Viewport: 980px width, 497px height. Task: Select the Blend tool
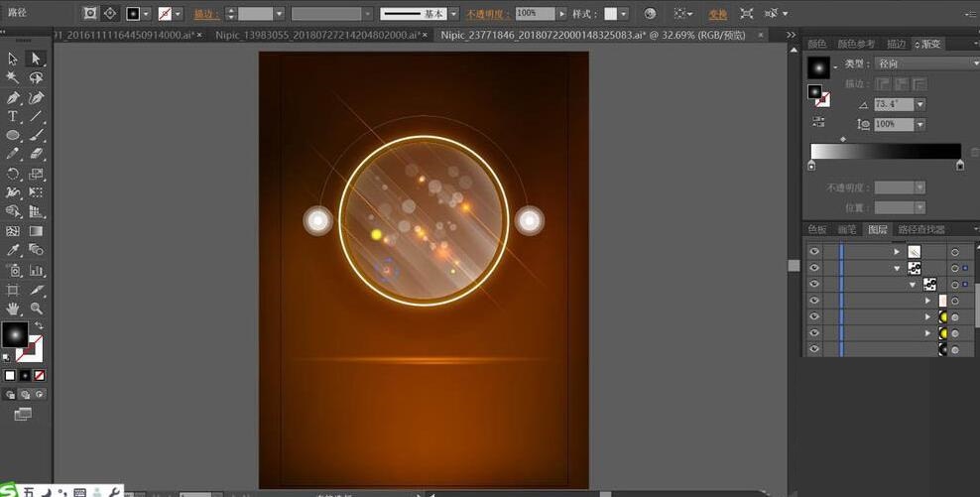(x=36, y=250)
